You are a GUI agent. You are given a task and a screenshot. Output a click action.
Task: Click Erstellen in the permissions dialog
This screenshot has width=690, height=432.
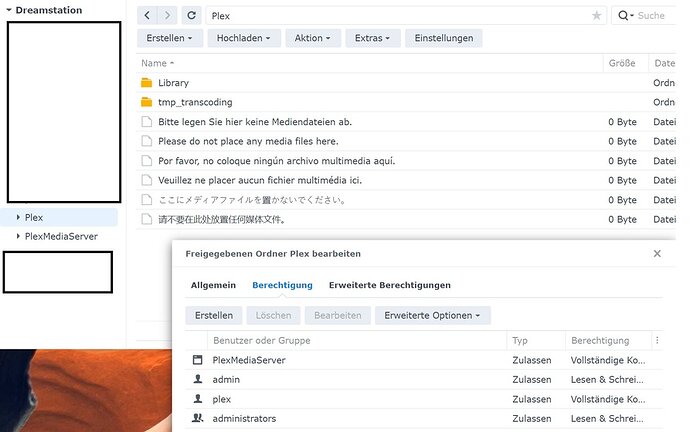[214, 315]
